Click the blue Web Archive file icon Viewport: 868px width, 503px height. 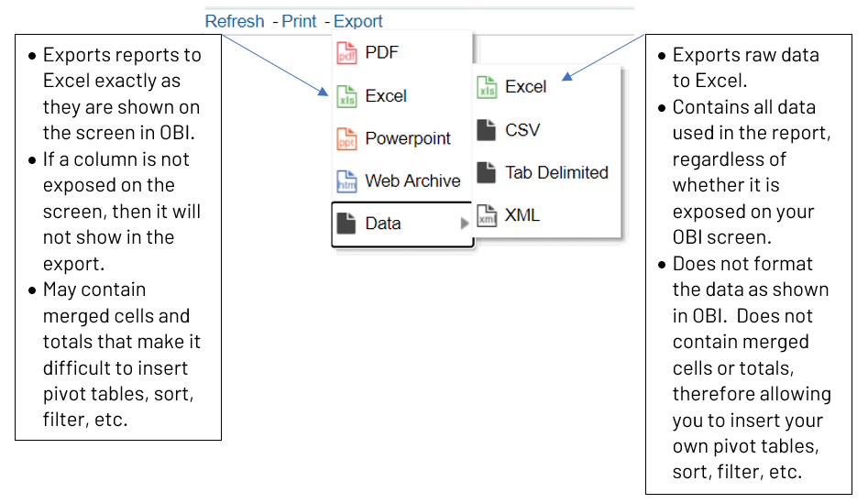346,181
